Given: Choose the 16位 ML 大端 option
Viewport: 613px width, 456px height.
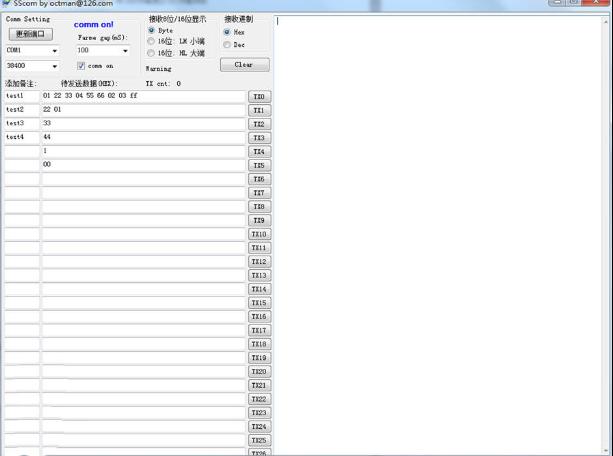Looking at the screenshot, I should coord(152,53).
